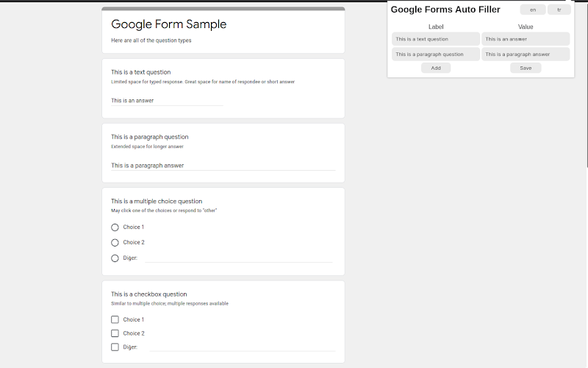588x368 pixels.
Task: Click the 'This is a paragraph question' heading
Action: [150, 137]
